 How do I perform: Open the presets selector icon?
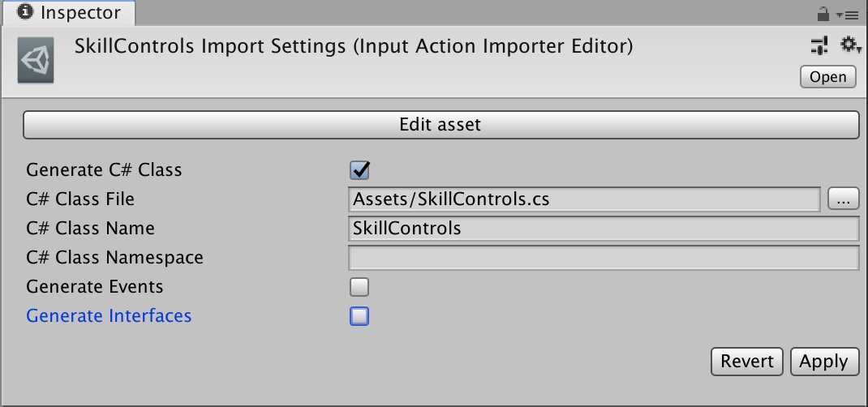(820, 46)
